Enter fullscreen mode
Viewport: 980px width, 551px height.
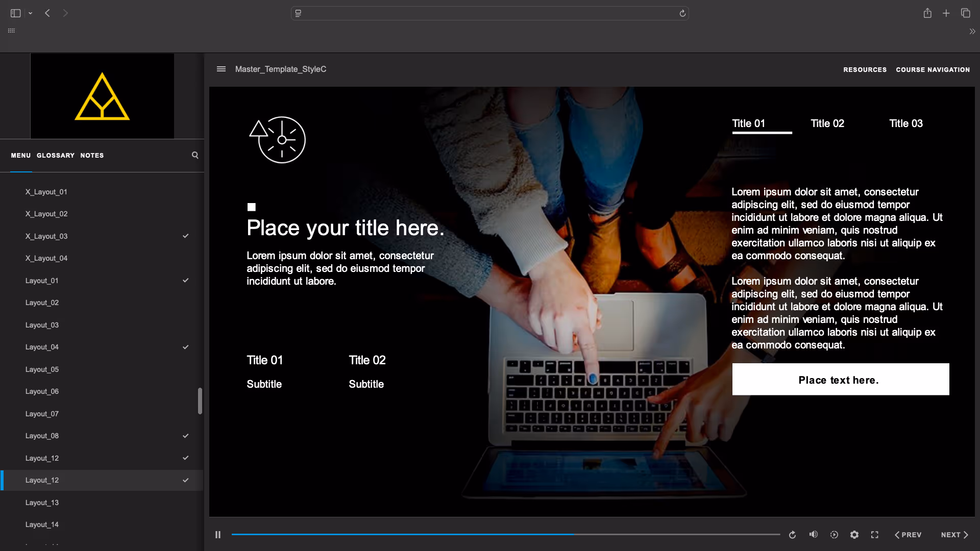click(x=874, y=535)
